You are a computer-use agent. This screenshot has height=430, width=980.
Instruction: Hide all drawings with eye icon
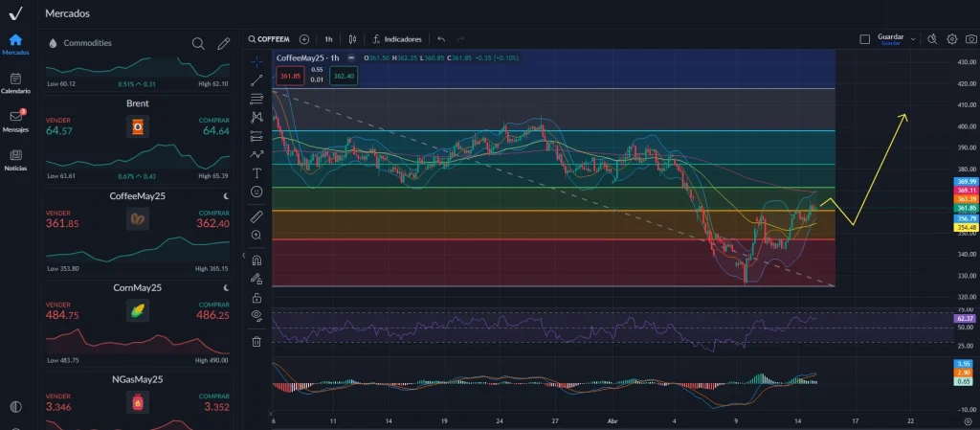coord(256,316)
